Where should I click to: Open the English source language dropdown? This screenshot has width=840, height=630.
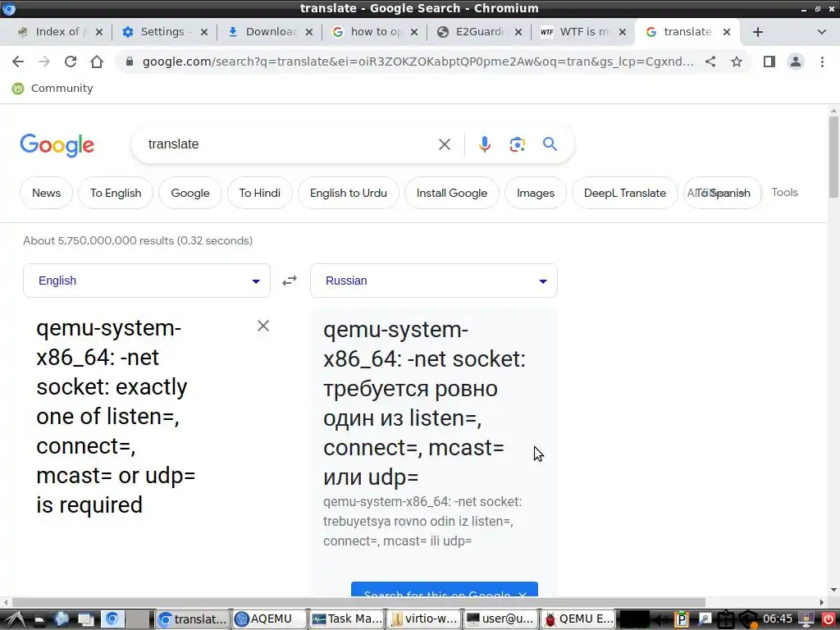point(147,281)
